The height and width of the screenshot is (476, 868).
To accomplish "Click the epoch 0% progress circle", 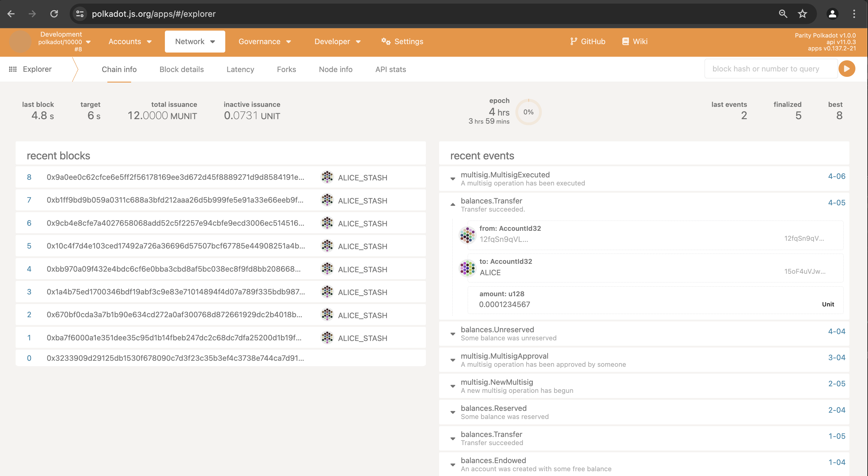I will pos(528,112).
